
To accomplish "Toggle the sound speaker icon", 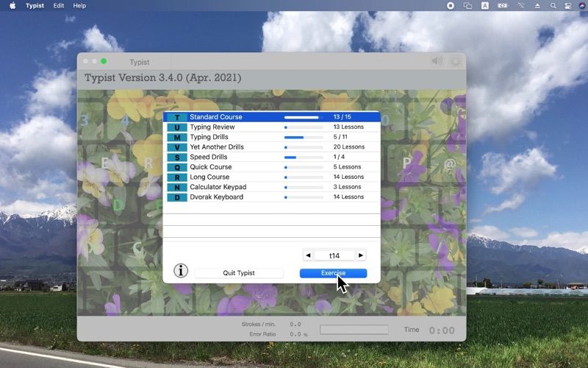I will (437, 61).
